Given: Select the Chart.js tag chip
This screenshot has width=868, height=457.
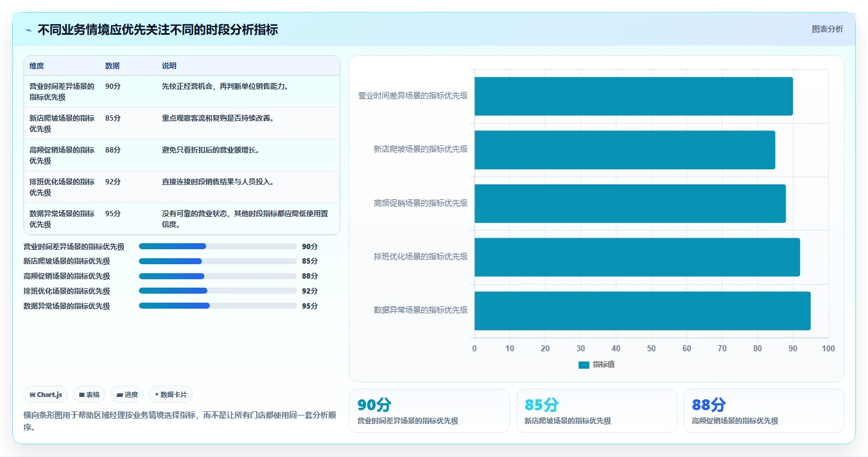Looking at the screenshot, I should click(46, 395).
